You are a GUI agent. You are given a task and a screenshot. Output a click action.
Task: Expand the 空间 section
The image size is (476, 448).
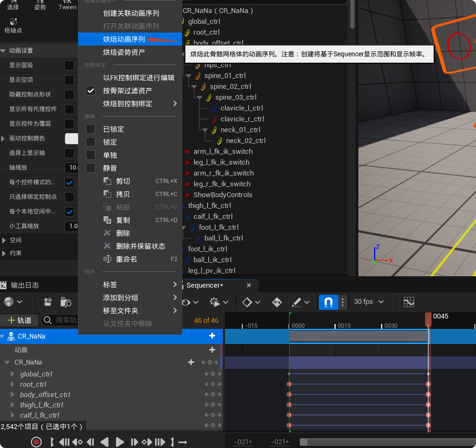point(4,240)
